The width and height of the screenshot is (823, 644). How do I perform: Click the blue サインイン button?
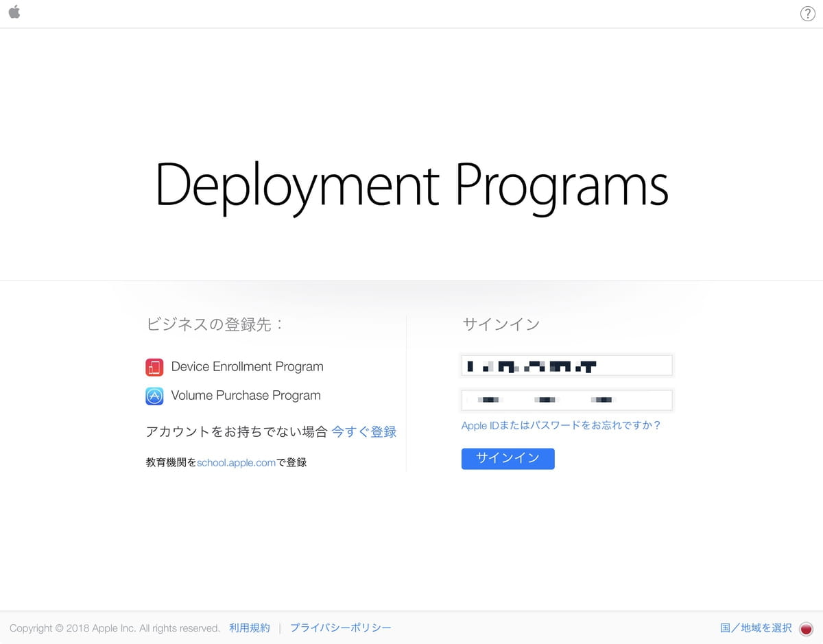[508, 459]
